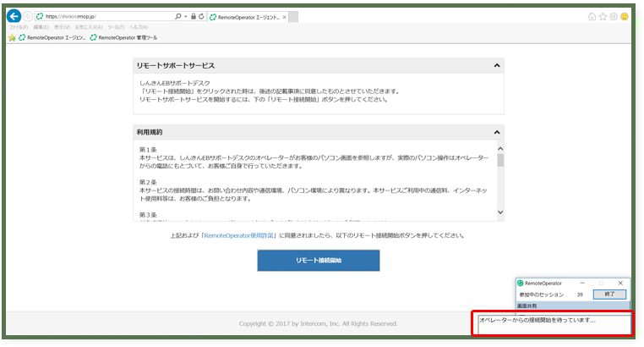This screenshot has height=347, width=644.
Task: Collapse the リモートサポートサービス panel
Action: [x=497, y=66]
